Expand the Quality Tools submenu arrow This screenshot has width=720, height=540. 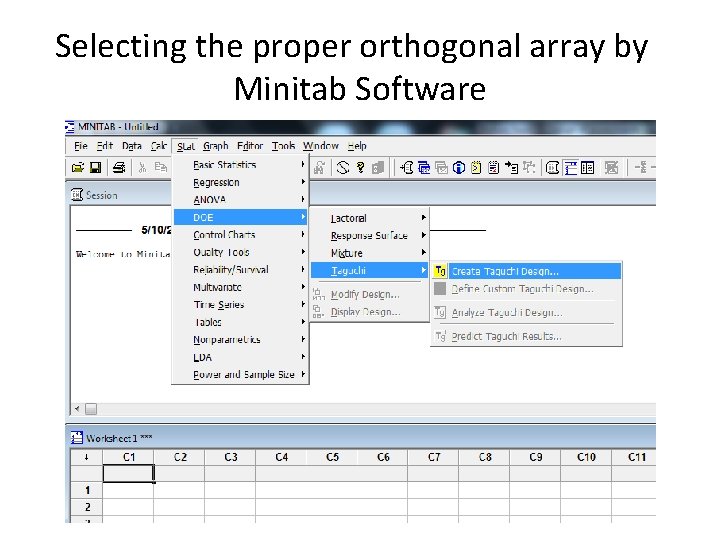(x=303, y=251)
